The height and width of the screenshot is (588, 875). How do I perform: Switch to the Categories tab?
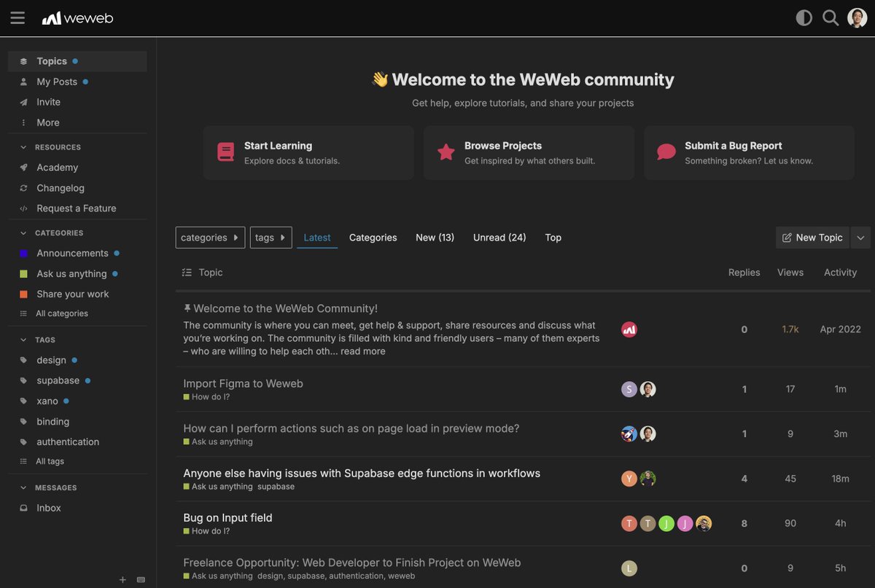point(373,238)
